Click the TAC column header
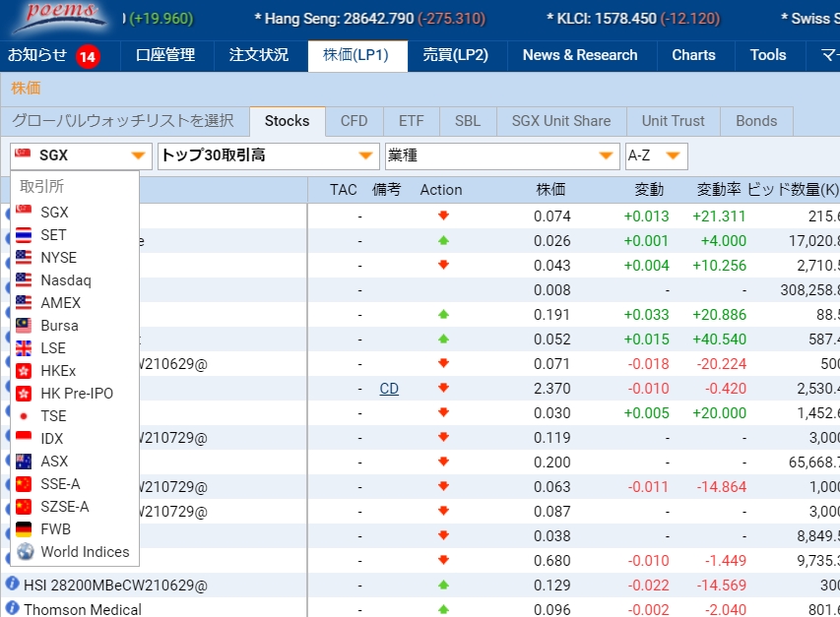The height and width of the screenshot is (617, 840). coord(344,190)
